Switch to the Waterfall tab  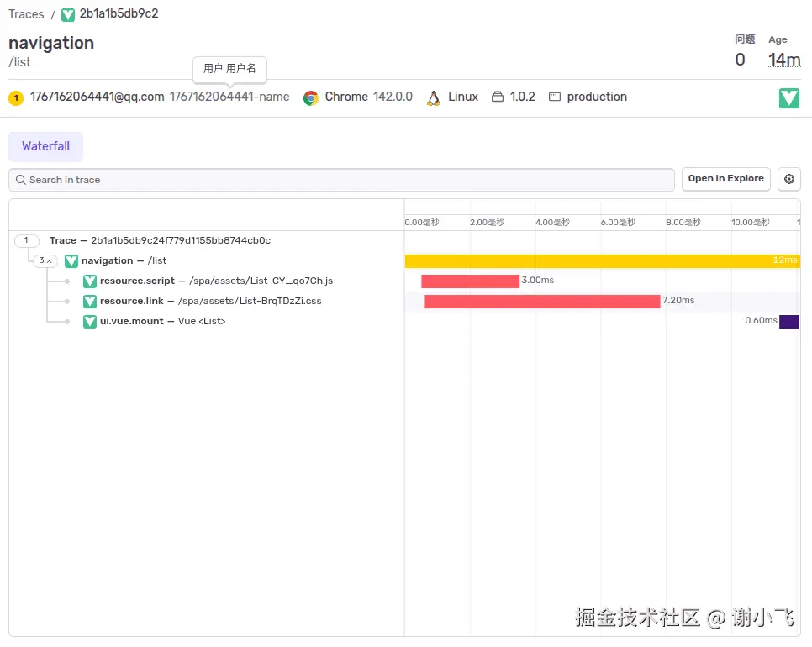click(x=45, y=146)
